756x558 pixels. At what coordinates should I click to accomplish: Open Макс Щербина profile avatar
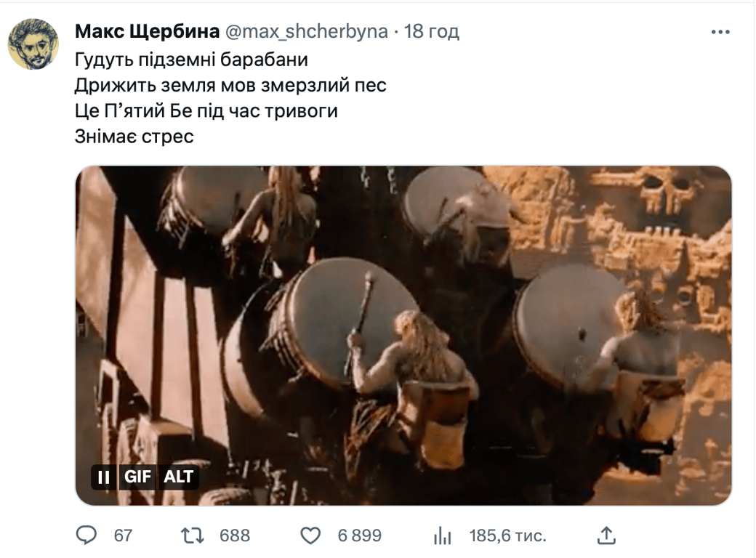(33, 44)
